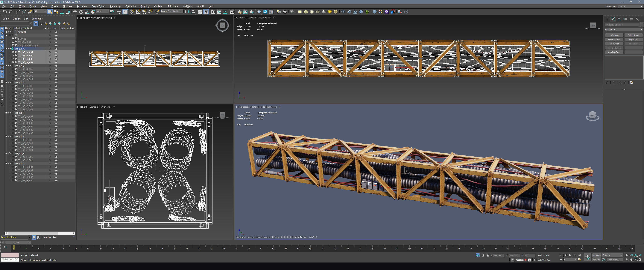Collapse the TU_03_A layer
The width and height of the screenshot is (644, 270).
(x=7, y=49)
